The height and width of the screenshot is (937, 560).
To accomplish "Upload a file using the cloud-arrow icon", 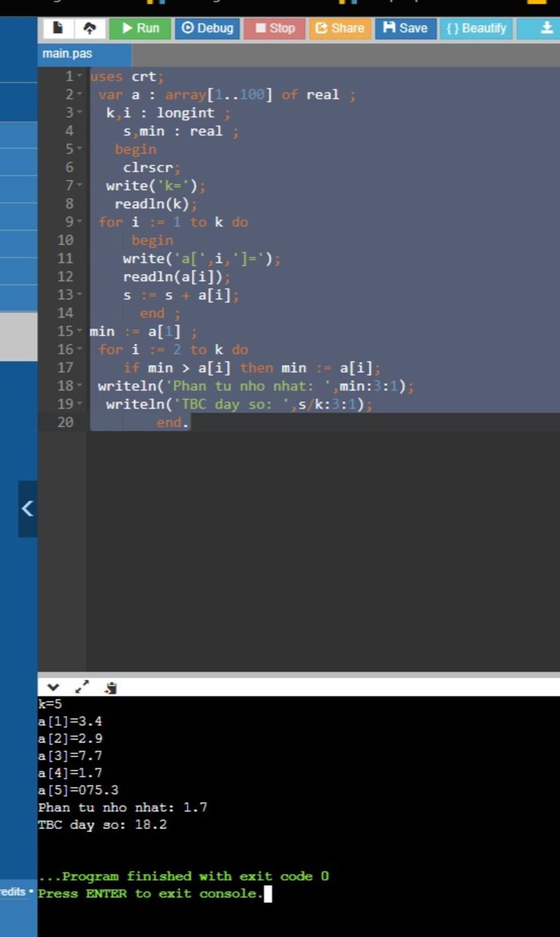I will click(x=90, y=28).
